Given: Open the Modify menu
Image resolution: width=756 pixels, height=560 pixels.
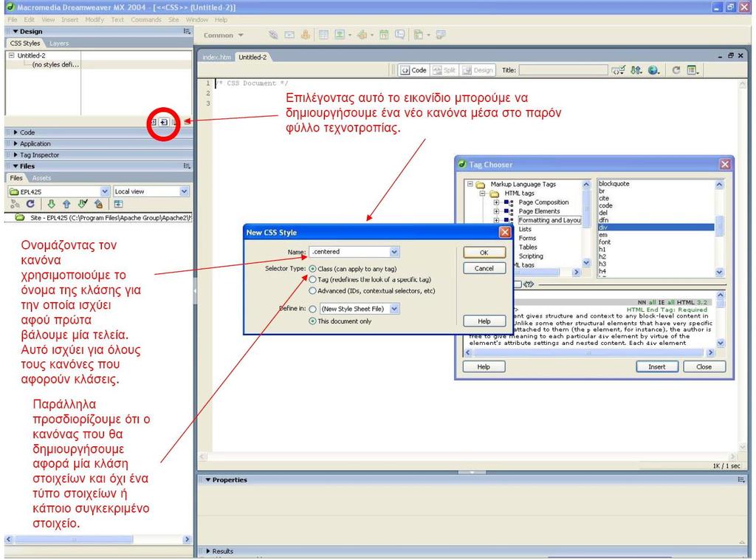Looking at the screenshot, I should click(x=94, y=20).
